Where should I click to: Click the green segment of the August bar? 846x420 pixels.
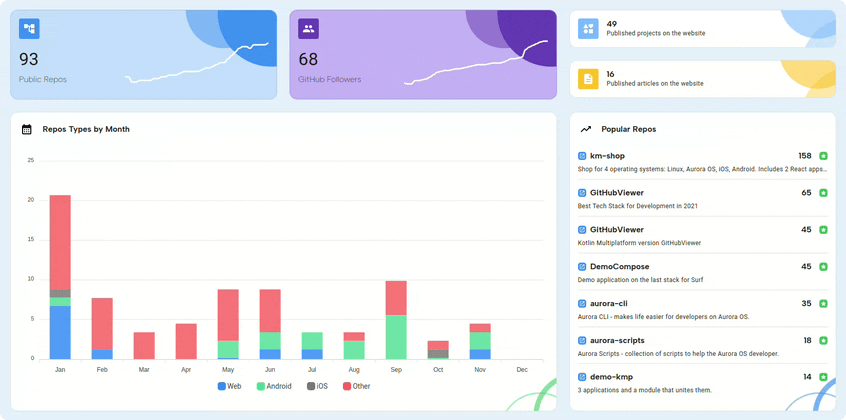[354, 350]
